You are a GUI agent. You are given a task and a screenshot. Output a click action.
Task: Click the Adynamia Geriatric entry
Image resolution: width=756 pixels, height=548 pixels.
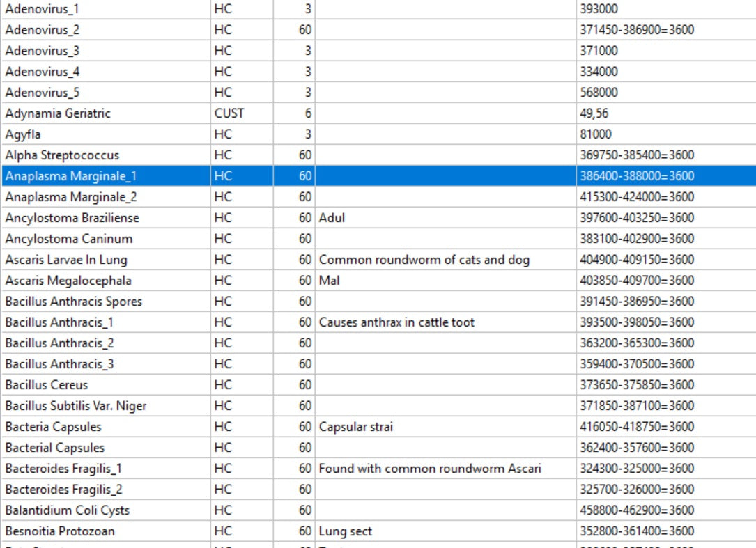[x=105, y=113]
